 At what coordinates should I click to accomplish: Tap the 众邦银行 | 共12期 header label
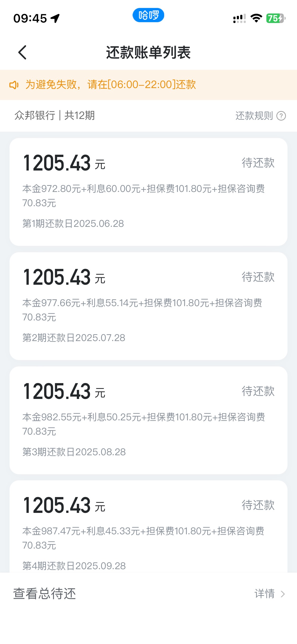coord(55,116)
